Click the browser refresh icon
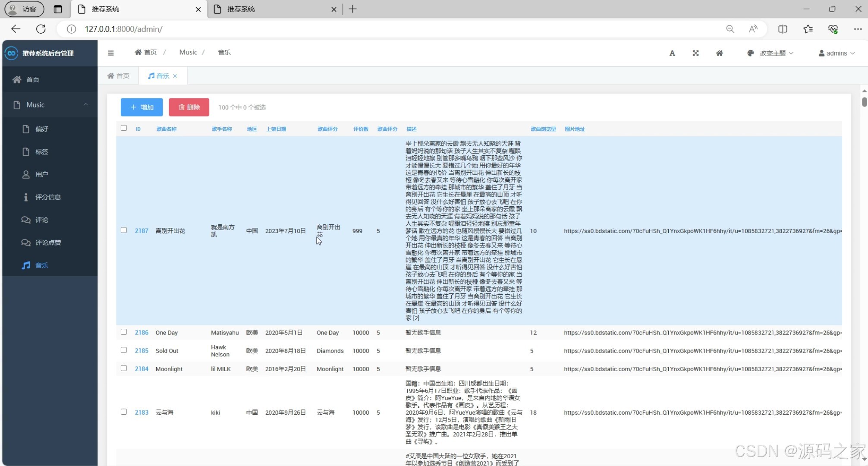This screenshot has width=868, height=466. click(41, 29)
